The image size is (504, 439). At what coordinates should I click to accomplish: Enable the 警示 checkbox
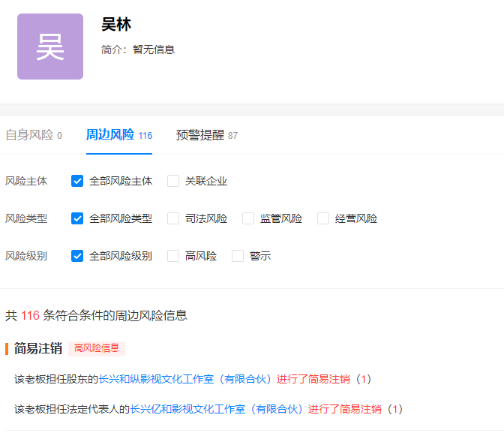(x=238, y=256)
